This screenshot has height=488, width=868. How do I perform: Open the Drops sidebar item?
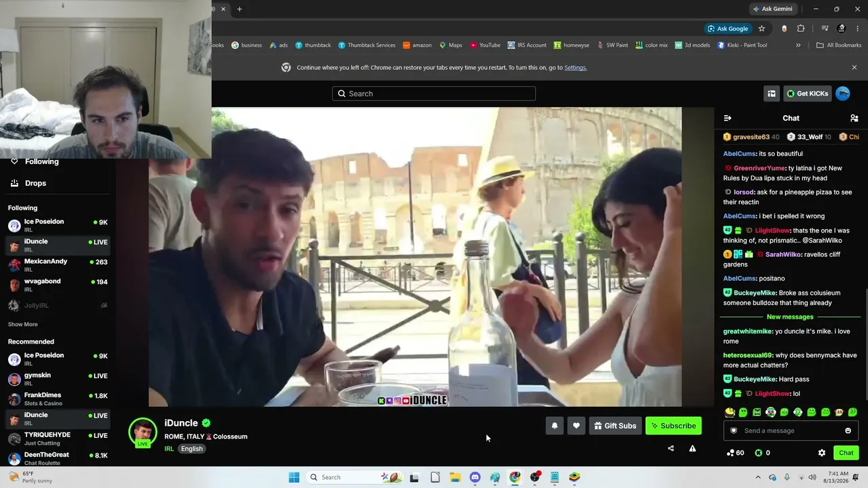click(x=28, y=183)
